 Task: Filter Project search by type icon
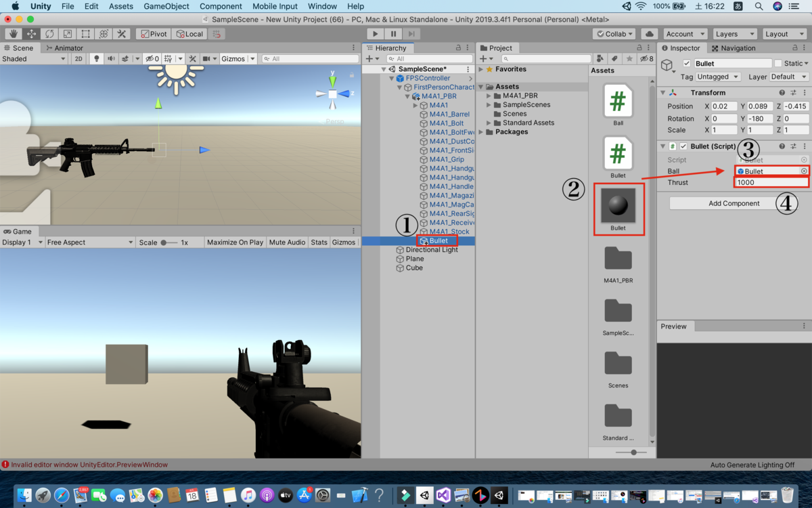[600, 59]
